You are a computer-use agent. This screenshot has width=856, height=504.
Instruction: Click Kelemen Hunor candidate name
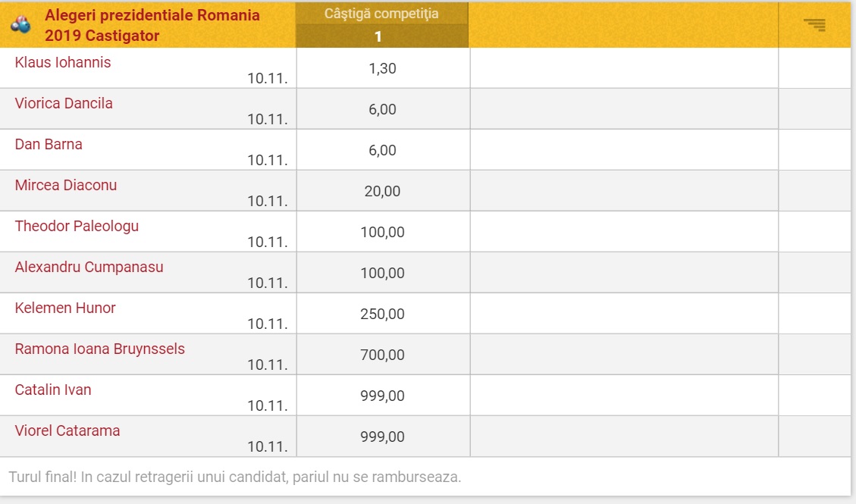click(65, 308)
